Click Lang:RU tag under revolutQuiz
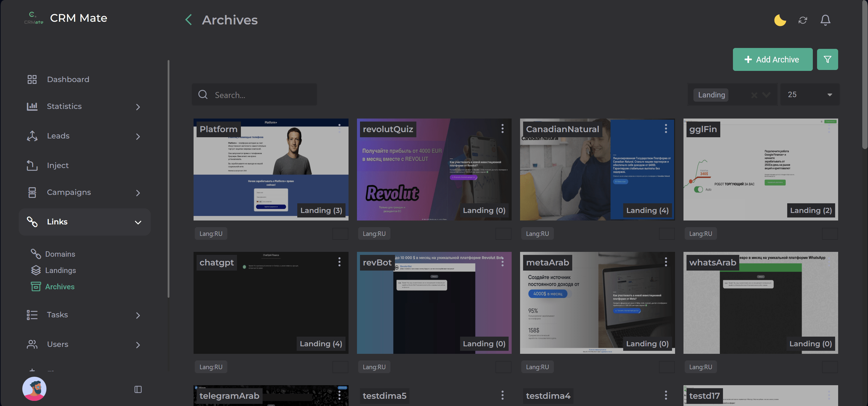 pos(374,234)
